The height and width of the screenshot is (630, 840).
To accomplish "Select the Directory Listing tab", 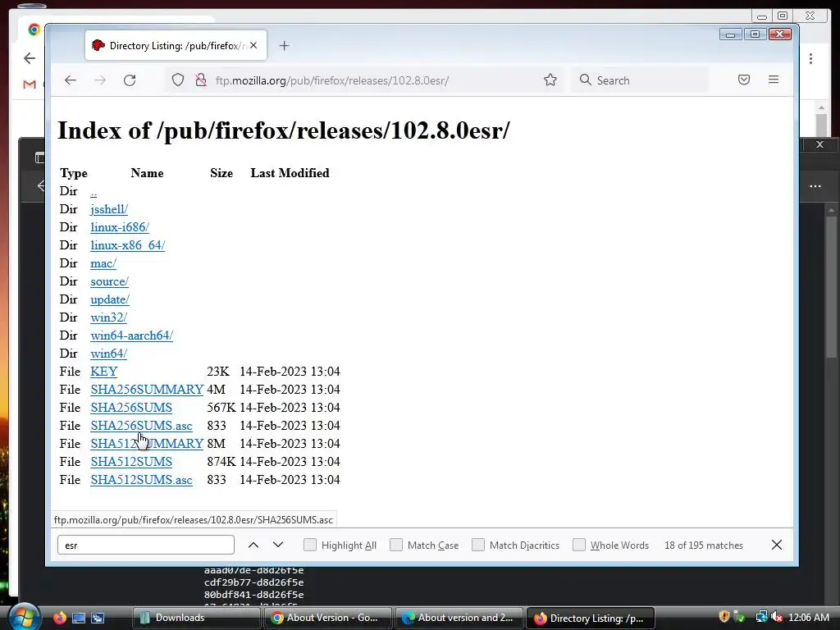I will pyautogui.click(x=176, y=46).
